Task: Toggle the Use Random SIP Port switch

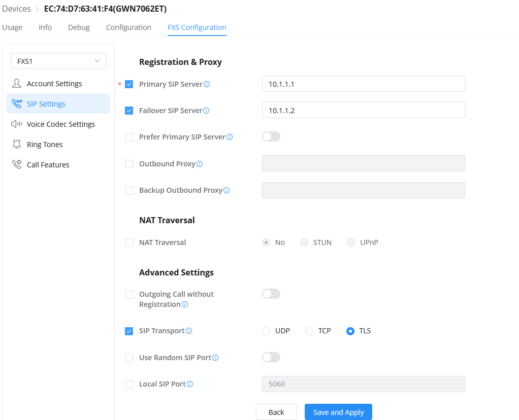Action: pos(271,357)
